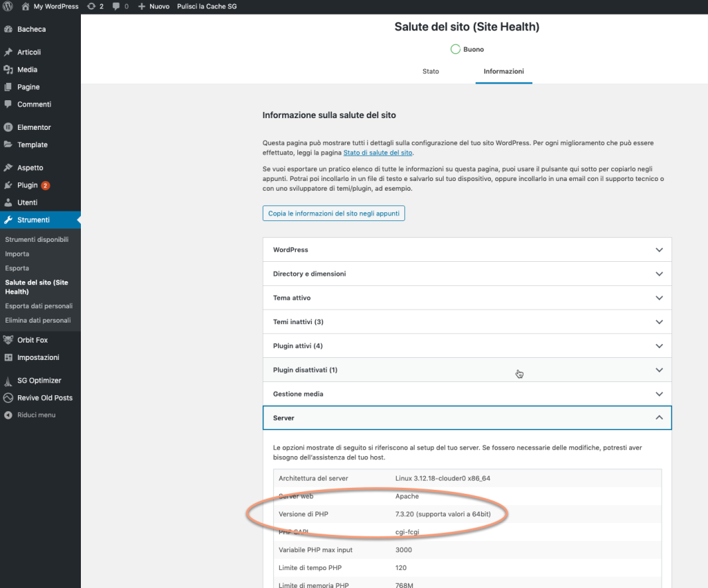This screenshot has width=708, height=588.
Task: Click the PHP version value 7.3.20
Action: tap(443, 514)
